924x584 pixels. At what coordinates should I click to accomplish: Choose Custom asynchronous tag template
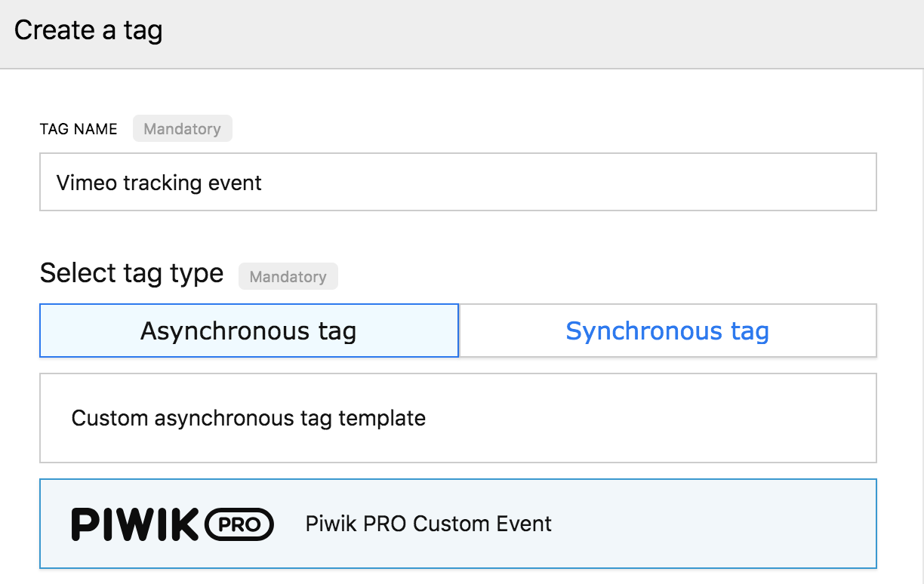click(458, 418)
